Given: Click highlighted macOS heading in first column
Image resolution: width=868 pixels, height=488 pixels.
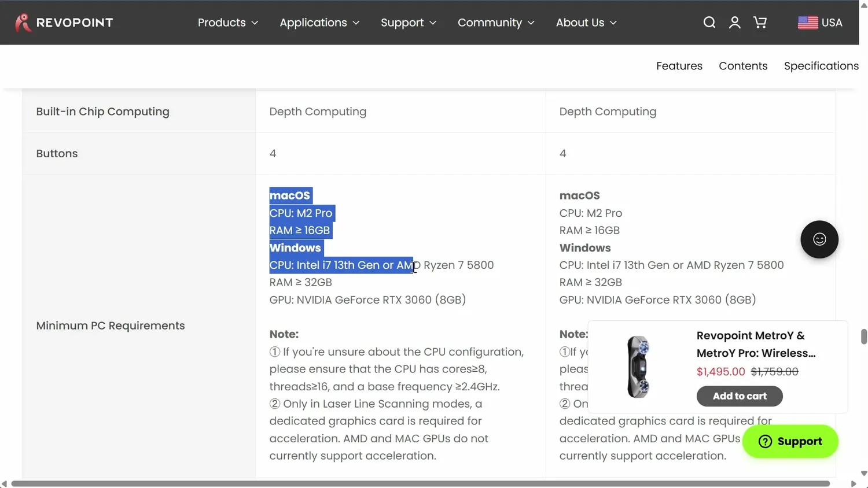Looking at the screenshot, I should [x=290, y=195].
